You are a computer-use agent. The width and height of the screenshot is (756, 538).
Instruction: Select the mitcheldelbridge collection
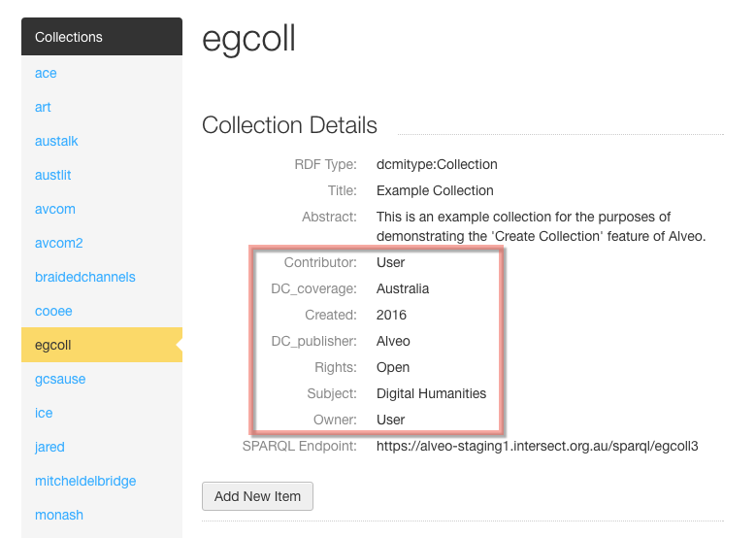click(85, 481)
